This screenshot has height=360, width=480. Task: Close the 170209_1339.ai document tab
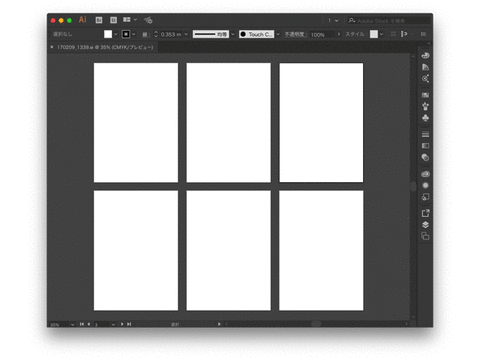coord(52,47)
